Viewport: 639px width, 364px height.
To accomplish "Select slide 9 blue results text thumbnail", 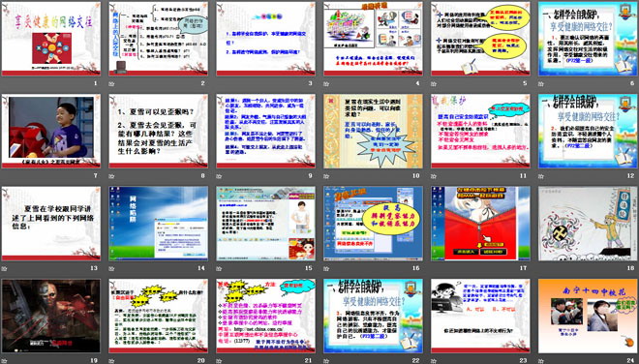I will click(x=265, y=132).
